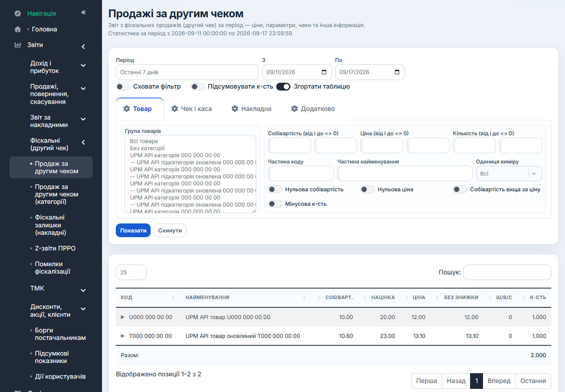565x392 pixels.
Task: Open calendar picker in the З date field
Action: pos(324,72)
